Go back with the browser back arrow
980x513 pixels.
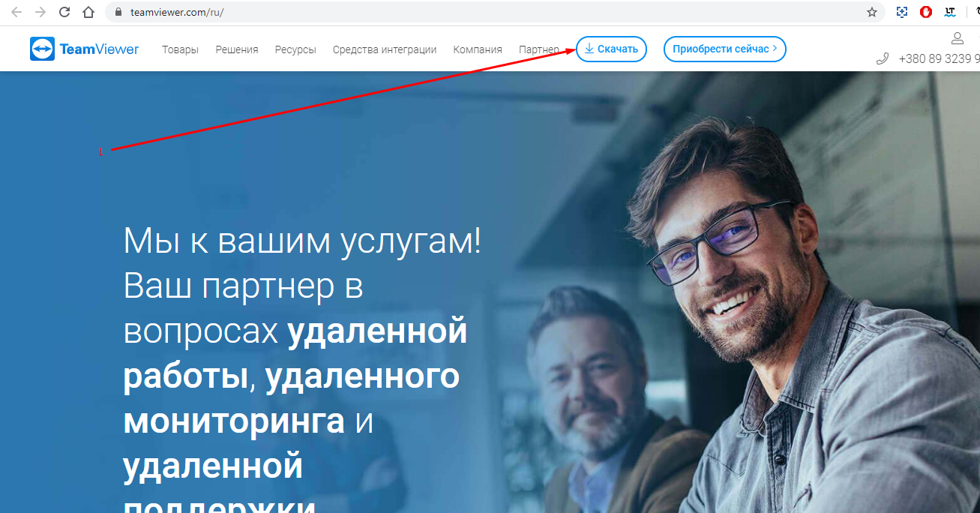tap(16, 12)
